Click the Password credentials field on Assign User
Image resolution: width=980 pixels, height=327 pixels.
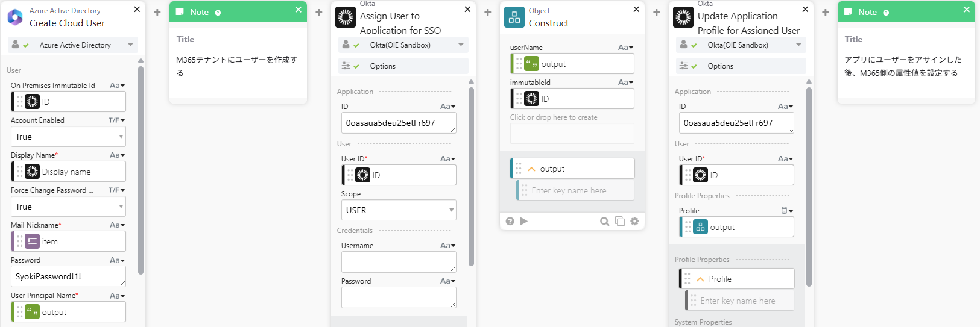click(399, 297)
